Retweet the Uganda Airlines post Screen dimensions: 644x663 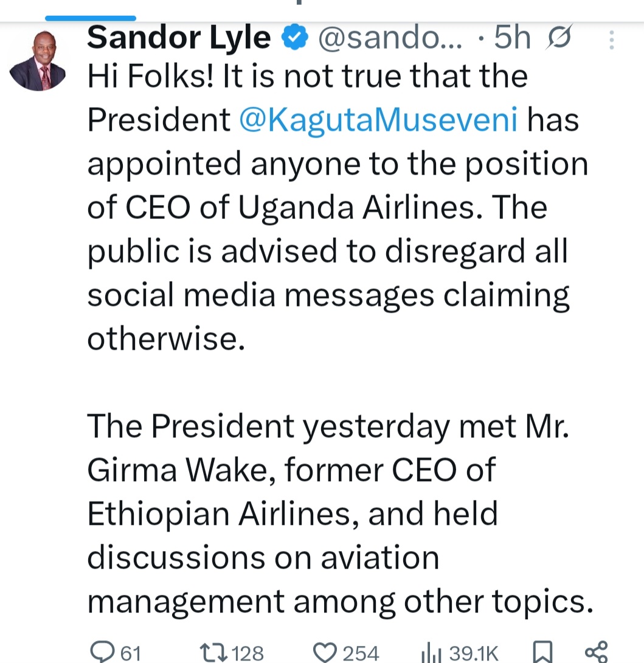[x=212, y=652]
